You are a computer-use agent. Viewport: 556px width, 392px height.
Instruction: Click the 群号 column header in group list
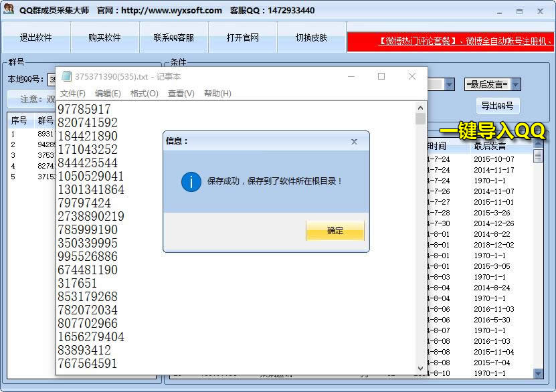(45, 120)
